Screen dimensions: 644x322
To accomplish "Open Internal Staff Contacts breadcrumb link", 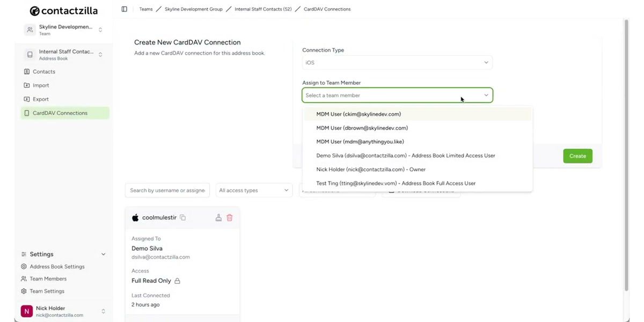I will [x=262, y=9].
